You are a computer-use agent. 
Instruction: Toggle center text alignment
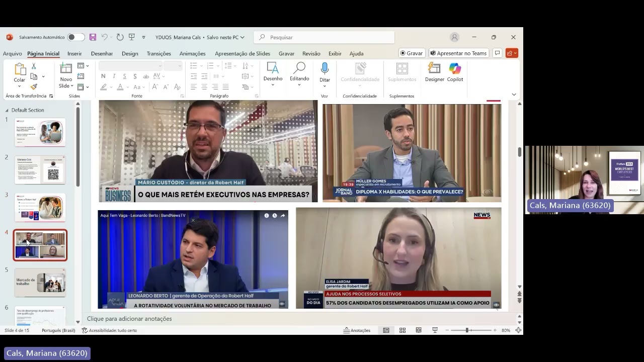204,87
